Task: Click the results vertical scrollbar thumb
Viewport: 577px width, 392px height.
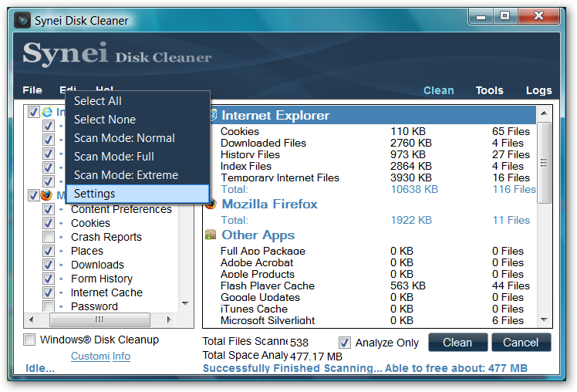Action: (545, 162)
